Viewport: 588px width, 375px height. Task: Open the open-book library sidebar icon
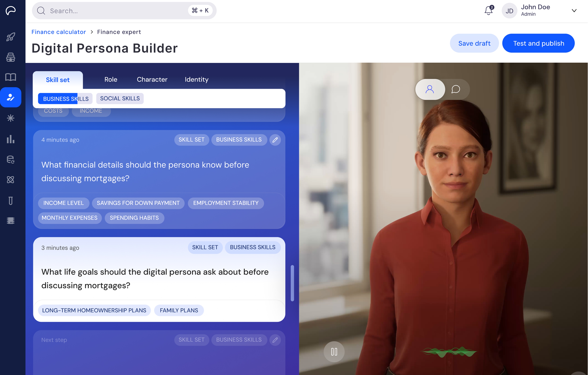point(10,77)
